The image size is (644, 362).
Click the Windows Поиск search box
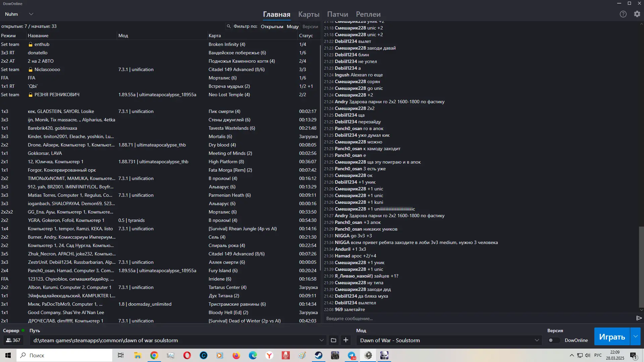[64, 355]
